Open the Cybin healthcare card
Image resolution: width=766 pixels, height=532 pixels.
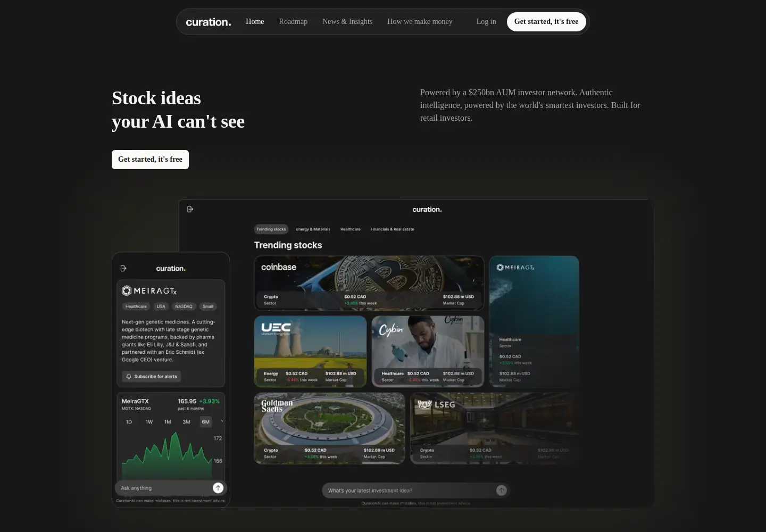pos(428,352)
